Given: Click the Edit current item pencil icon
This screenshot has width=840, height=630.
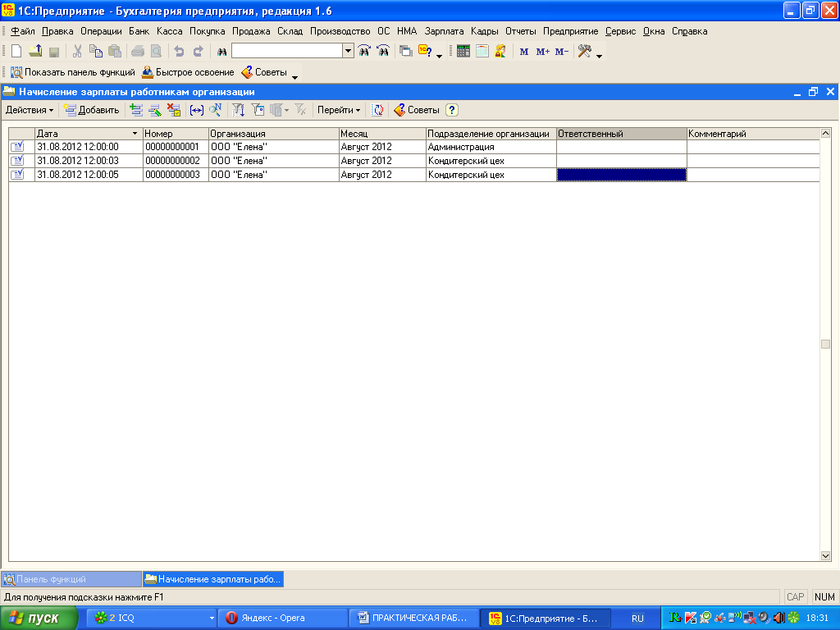Looking at the screenshot, I should pos(155,111).
